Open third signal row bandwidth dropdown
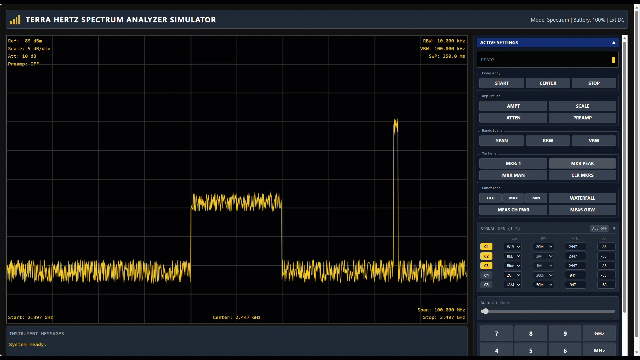 coord(543,265)
